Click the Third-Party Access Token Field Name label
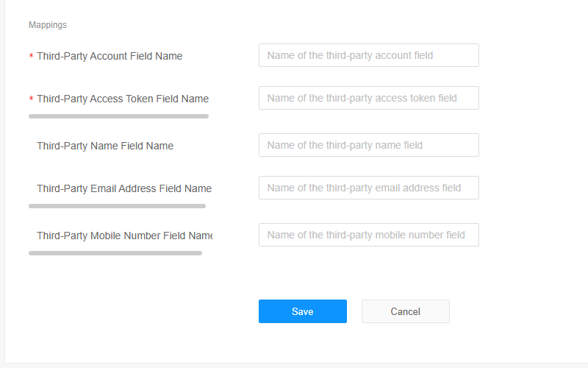The image size is (588, 368). [123, 99]
